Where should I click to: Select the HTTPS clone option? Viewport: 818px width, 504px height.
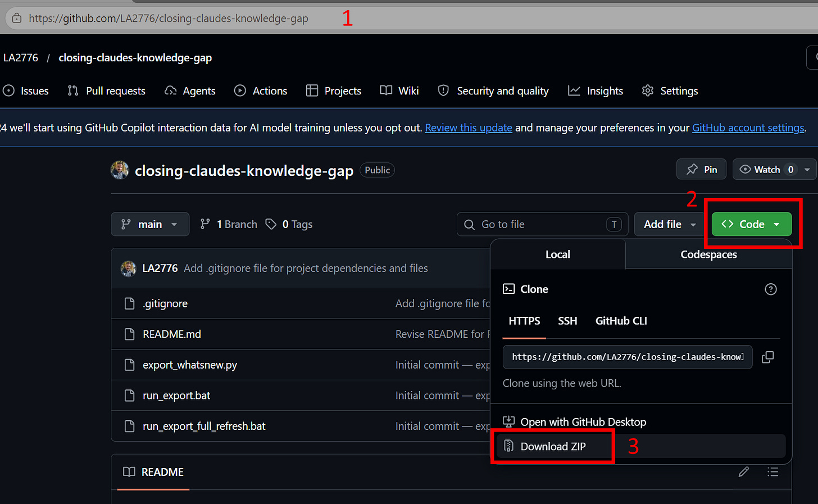tap(524, 321)
